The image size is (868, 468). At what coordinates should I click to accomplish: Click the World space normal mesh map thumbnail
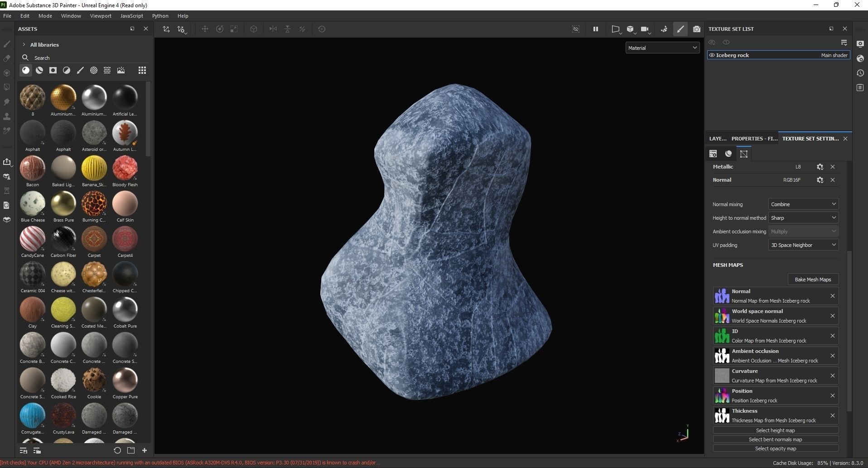click(722, 316)
